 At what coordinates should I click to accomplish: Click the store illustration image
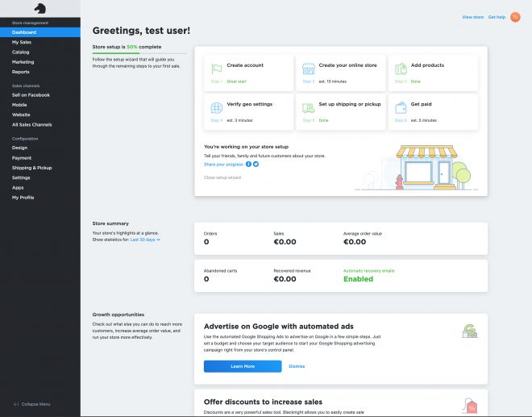click(416, 168)
